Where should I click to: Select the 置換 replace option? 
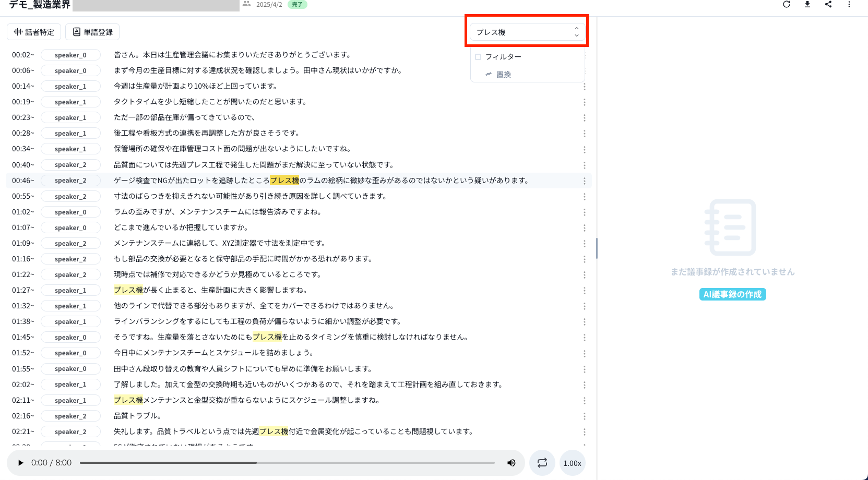pos(503,75)
